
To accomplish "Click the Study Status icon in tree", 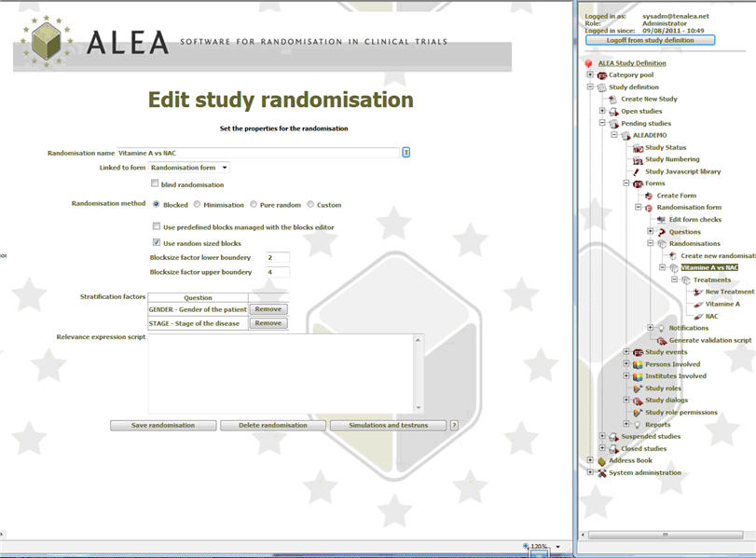I will [638, 147].
